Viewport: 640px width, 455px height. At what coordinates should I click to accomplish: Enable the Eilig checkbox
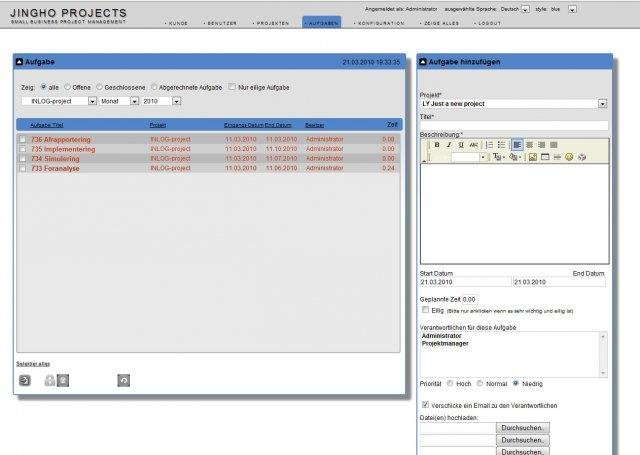pyautogui.click(x=425, y=310)
